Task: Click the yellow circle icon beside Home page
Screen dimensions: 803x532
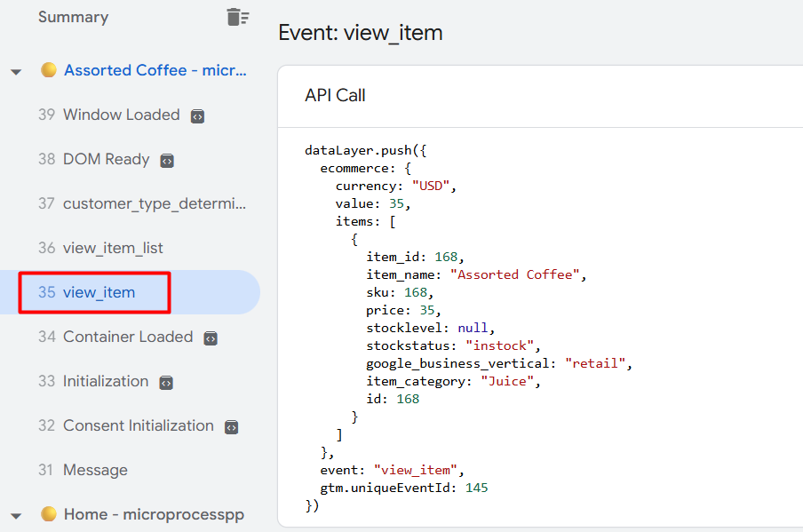Action: point(49,514)
